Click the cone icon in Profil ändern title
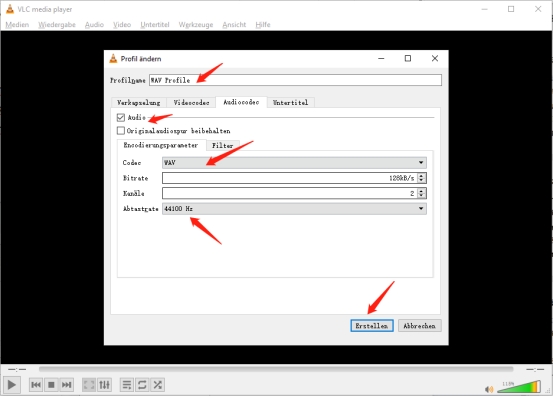The height and width of the screenshot is (397, 553). 113,59
